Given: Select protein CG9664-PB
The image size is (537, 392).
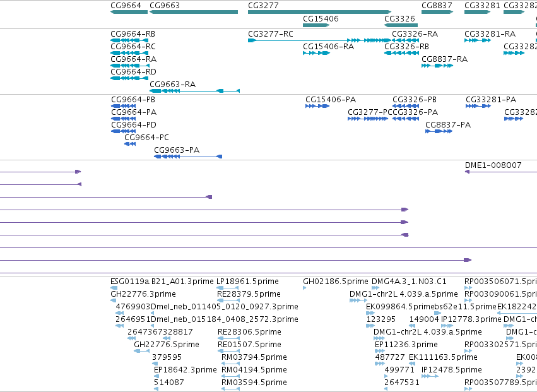Looking at the screenshot, I should [x=133, y=100].
